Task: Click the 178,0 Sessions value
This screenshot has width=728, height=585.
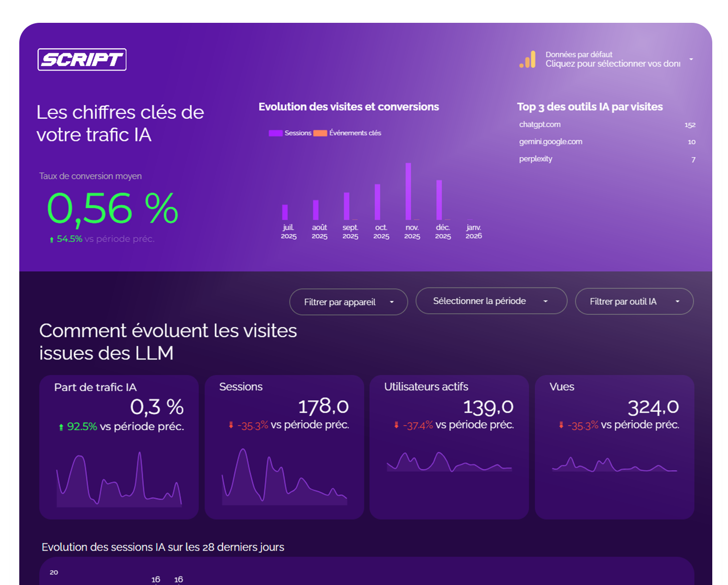Action: click(323, 407)
